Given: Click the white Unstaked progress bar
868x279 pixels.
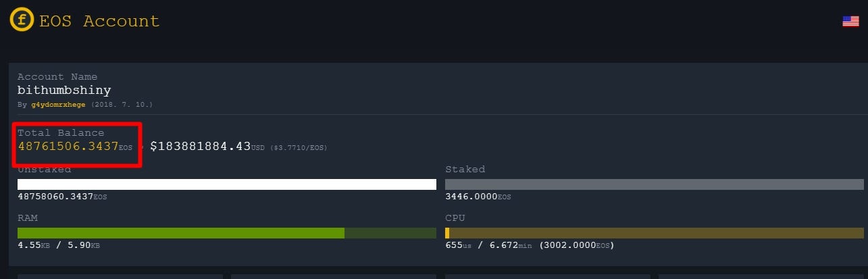Looking at the screenshot, I should 227,184.
